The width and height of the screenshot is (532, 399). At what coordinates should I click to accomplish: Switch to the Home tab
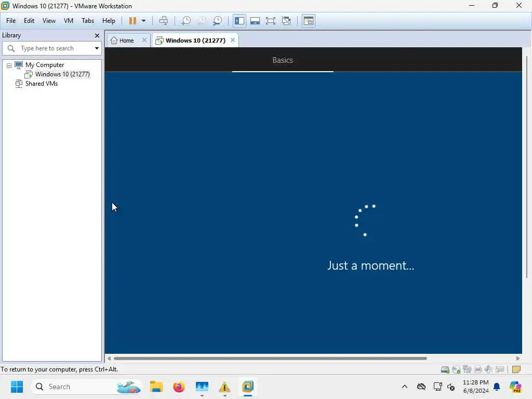pyautogui.click(x=126, y=41)
